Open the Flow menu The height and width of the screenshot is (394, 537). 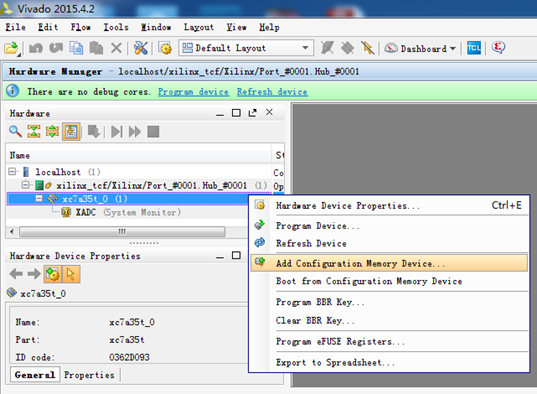[x=81, y=27]
